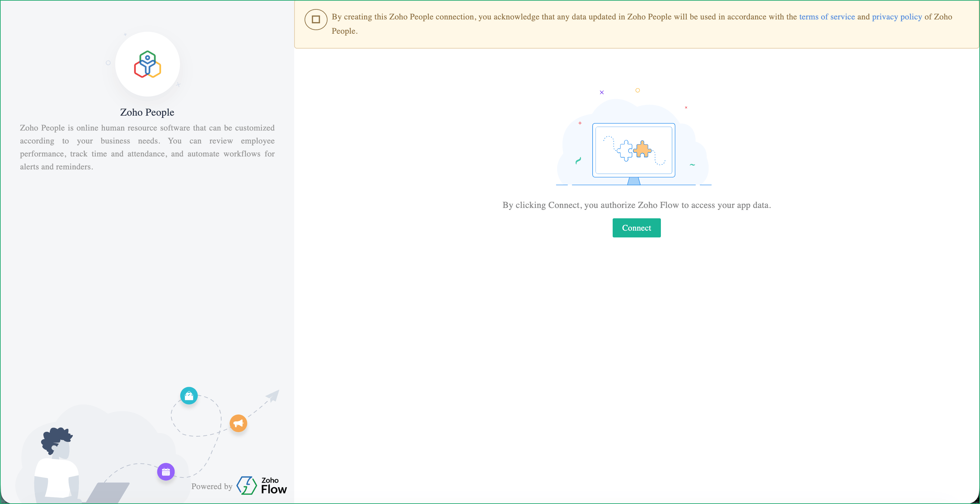Click the Zoho Flow logo
Screen dimensions: 980x504
262,486
